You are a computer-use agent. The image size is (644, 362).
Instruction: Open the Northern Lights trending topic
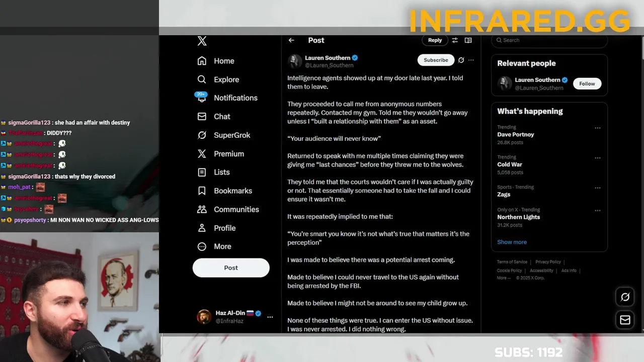518,217
